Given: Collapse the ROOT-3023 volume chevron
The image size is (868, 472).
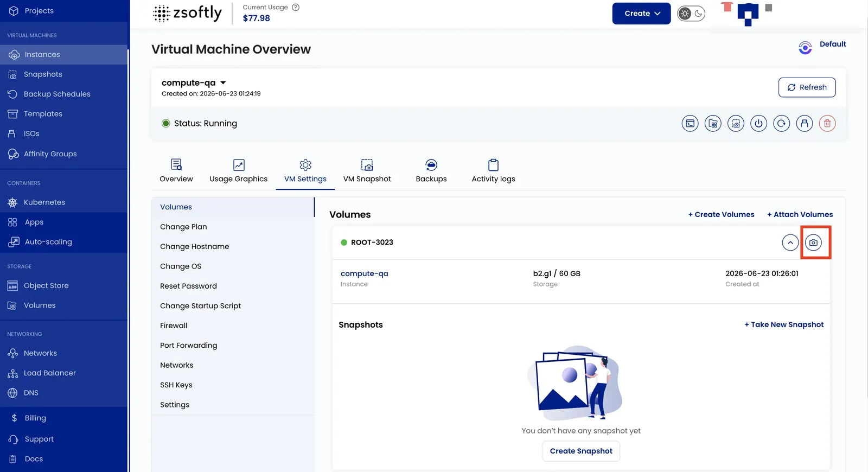Looking at the screenshot, I should pos(790,243).
